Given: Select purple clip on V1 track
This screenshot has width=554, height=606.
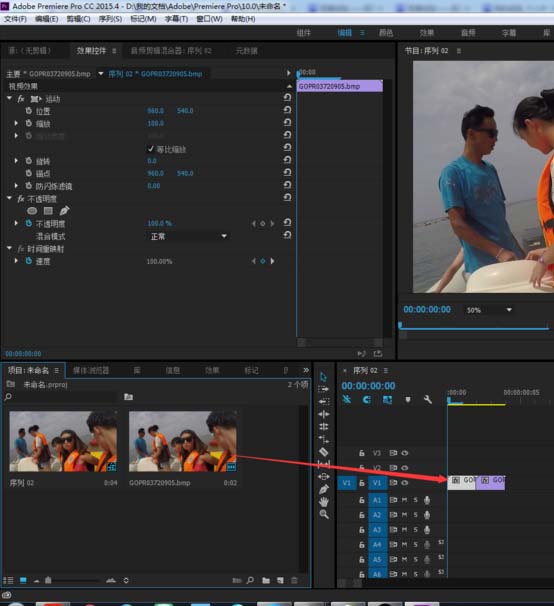Looking at the screenshot, I should coord(490,482).
